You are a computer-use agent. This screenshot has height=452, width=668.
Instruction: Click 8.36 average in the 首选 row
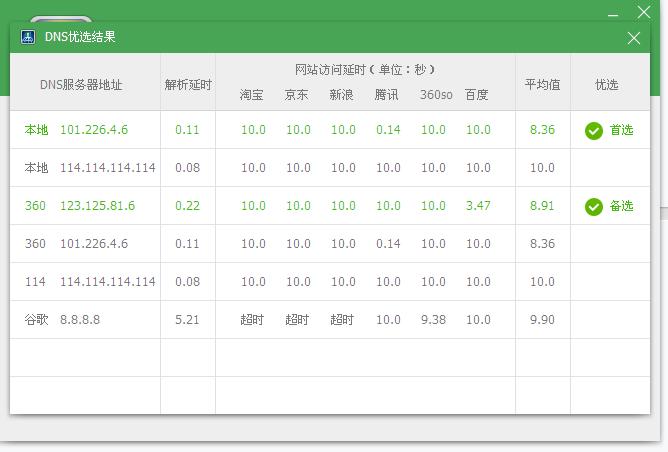point(542,130)
